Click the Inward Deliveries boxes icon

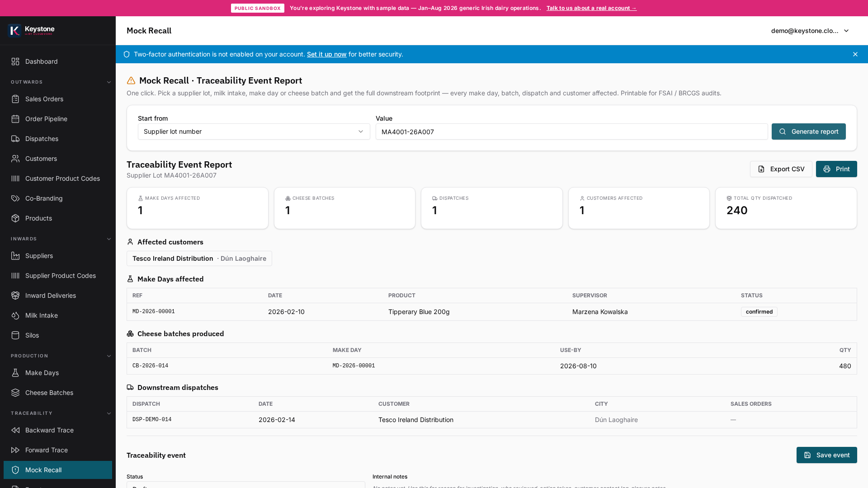click(15, 296)
